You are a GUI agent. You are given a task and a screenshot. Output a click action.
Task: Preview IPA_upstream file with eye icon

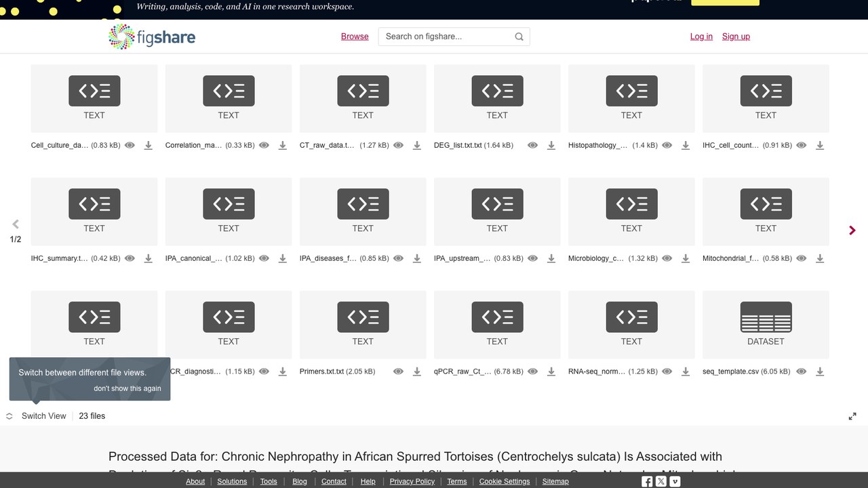[x=532, y=258]
